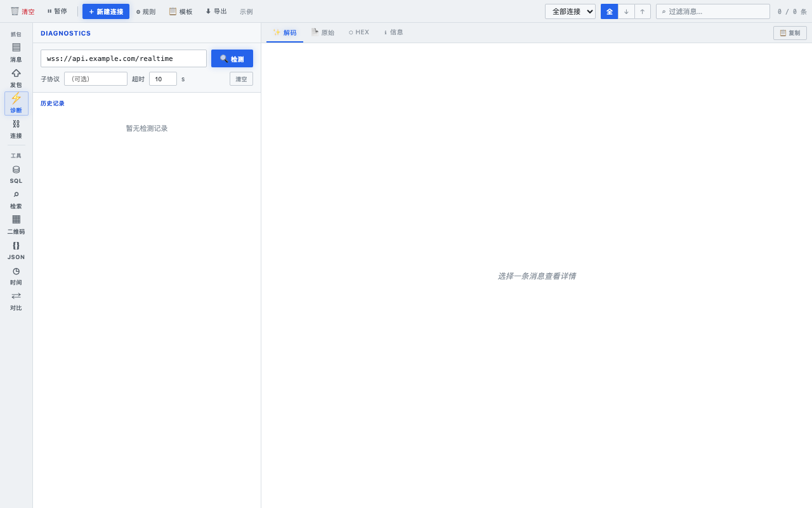Show all message directions with 全
The image size is (812, 508).
tap(610, 11)
